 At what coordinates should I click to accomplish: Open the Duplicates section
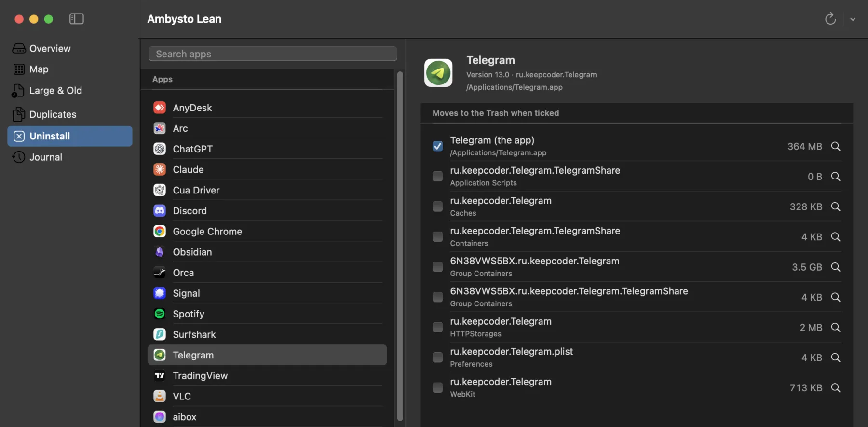point(70,114)
